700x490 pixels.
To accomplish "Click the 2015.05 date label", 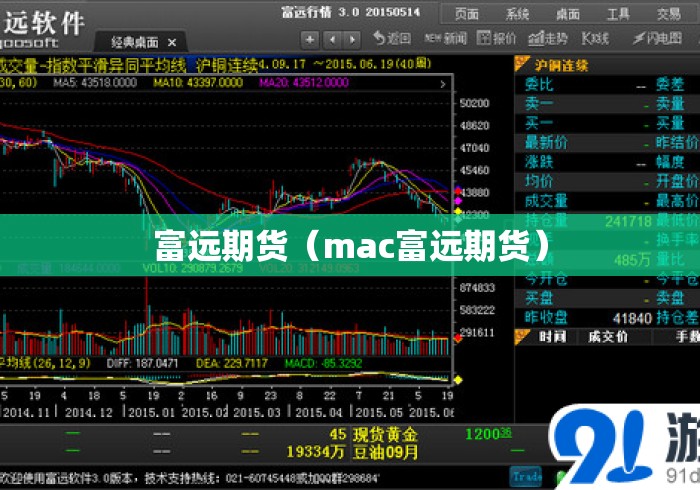I will pos(379,413).
